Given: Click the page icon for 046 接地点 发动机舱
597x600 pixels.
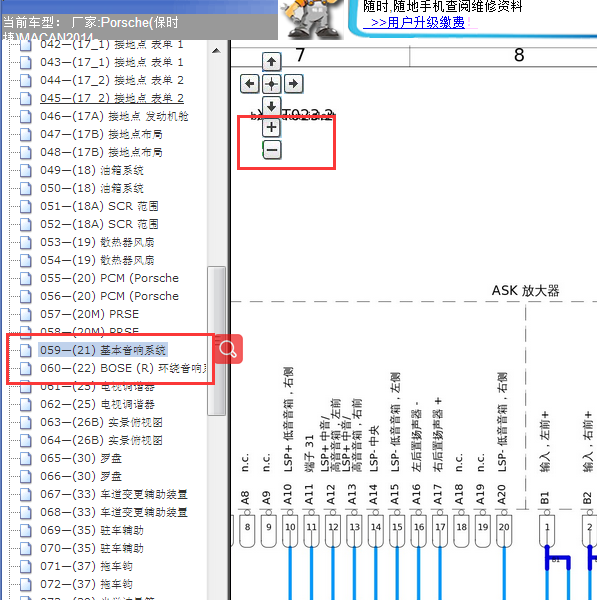Looking at the screenshot, I should pos(26,116).
